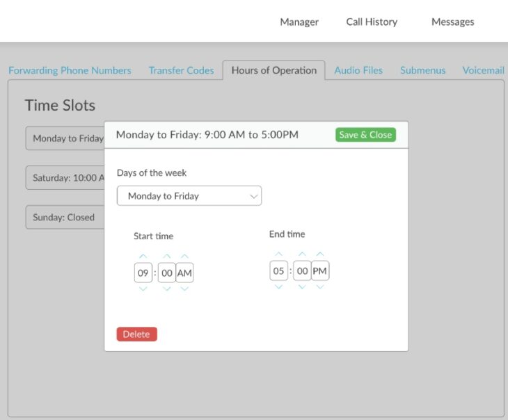The width and height of the screenshot is (508, 420).
Task: Open the Transfer Codes tab
Action: pos(181,70)
